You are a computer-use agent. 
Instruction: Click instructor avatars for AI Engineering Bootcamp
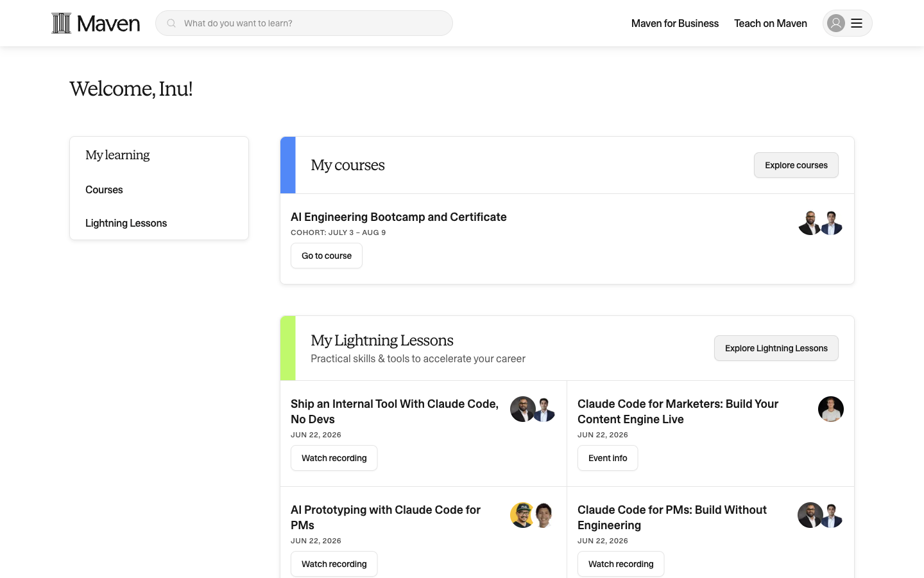[x=821, y=223]
